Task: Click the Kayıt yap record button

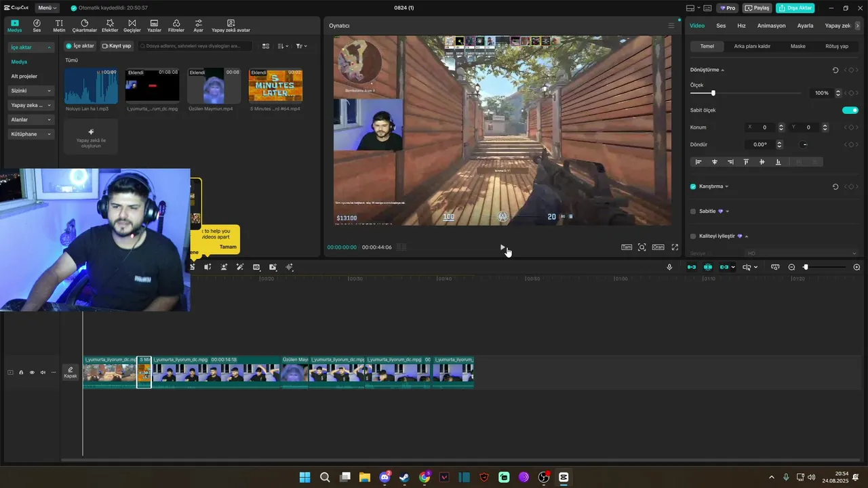Action: click(x=117, y=46)
